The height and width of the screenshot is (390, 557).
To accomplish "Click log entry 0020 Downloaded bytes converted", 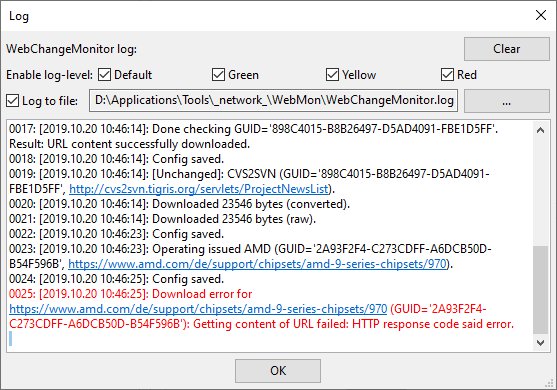I will coord(179,204).
